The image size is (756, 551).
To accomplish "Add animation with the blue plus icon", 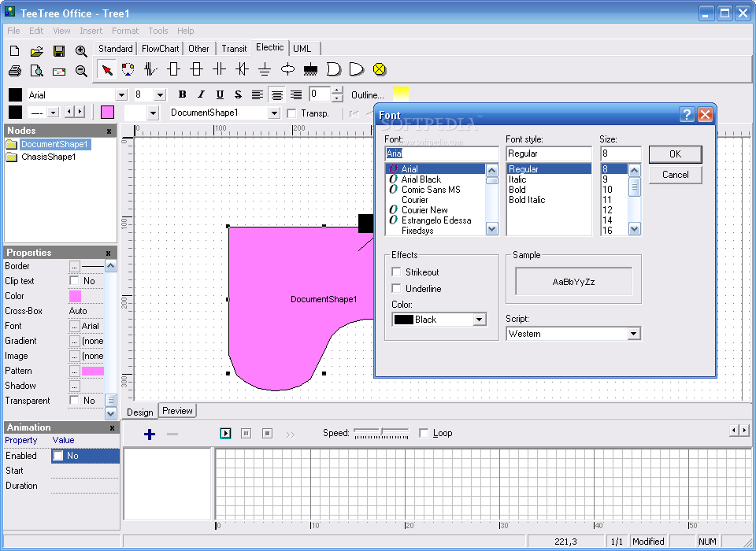I will click(x=150, y=434).
